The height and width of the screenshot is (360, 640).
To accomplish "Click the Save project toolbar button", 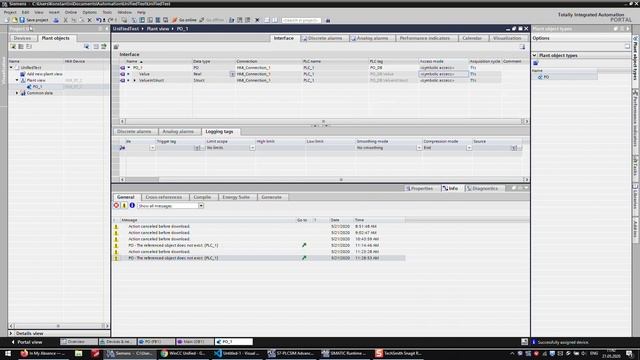I will 33,20.
